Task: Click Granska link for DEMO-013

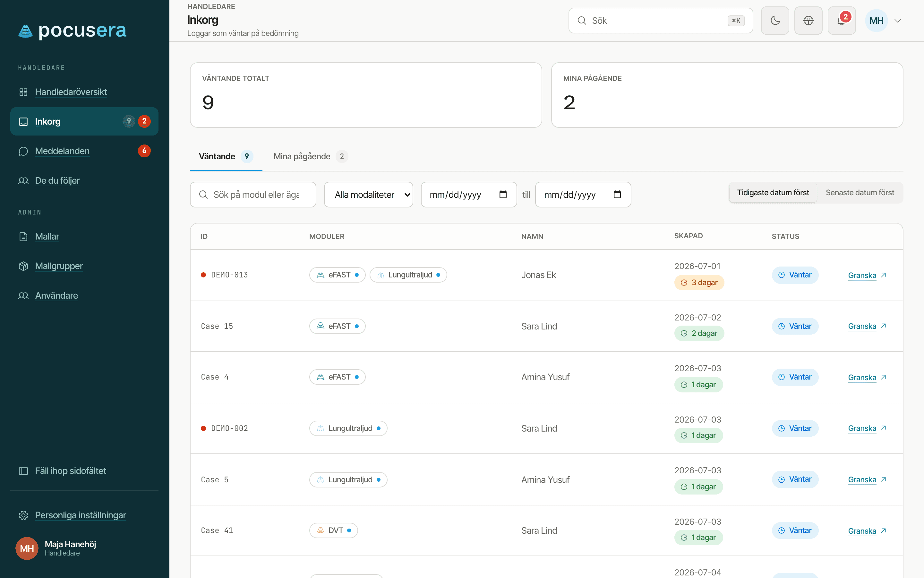Action: click(x=867, y=275)
